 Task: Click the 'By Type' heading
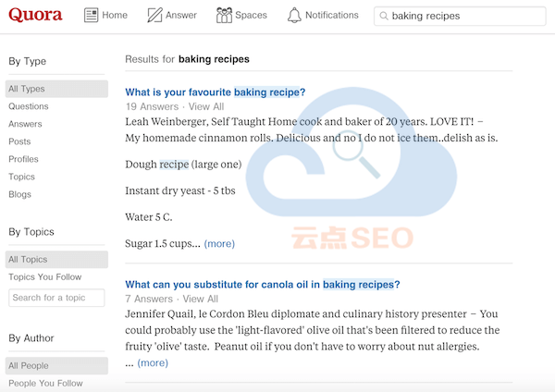click(27, 61)
